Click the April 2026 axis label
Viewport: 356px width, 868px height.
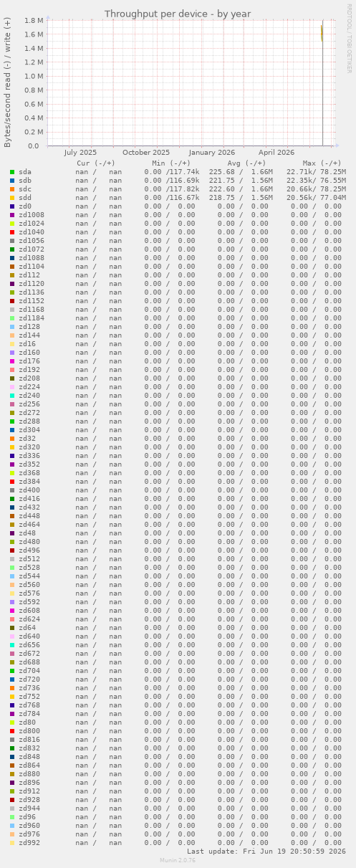click(x=276, y=152)
